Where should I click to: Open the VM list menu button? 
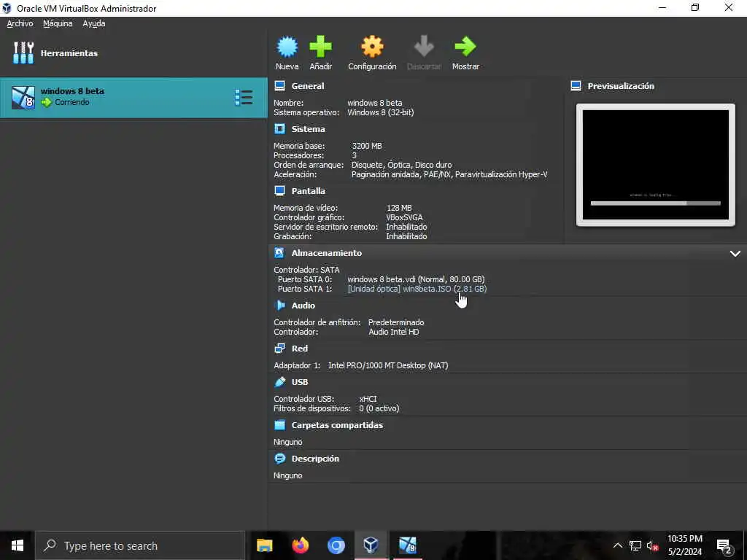244,98
